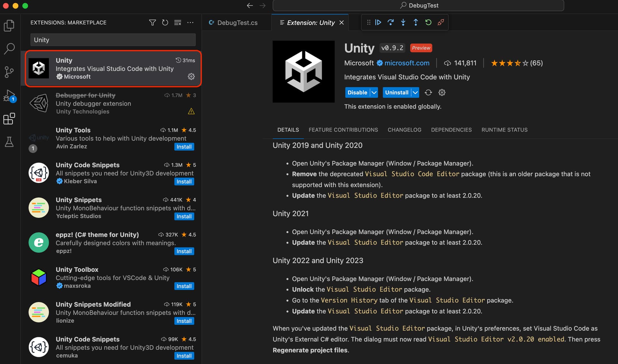Open manage gear on Unity list item

click(x=191, y=77)
